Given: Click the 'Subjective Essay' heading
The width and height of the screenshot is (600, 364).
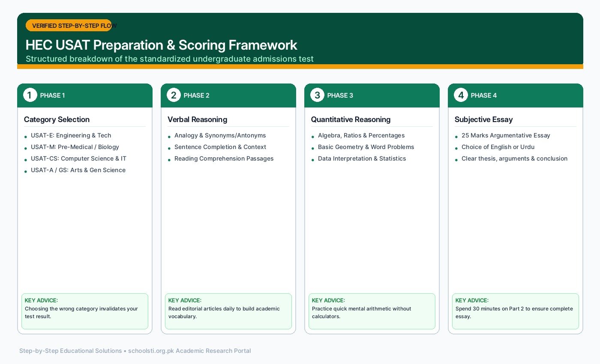Looking at the screenshot, I should 484,119.
